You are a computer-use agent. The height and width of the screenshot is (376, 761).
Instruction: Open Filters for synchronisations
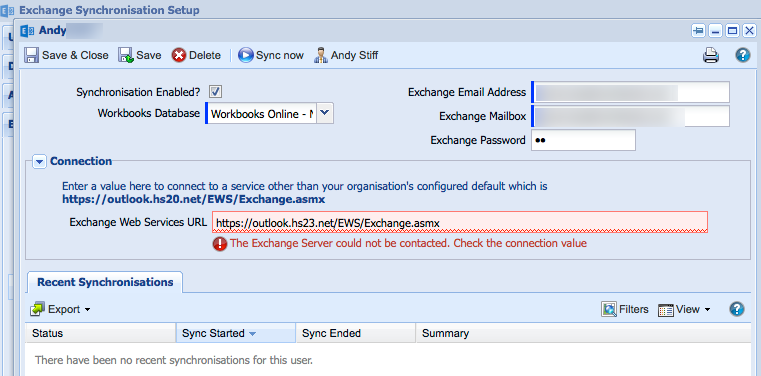pyautogui.click(x=625, y=309)
